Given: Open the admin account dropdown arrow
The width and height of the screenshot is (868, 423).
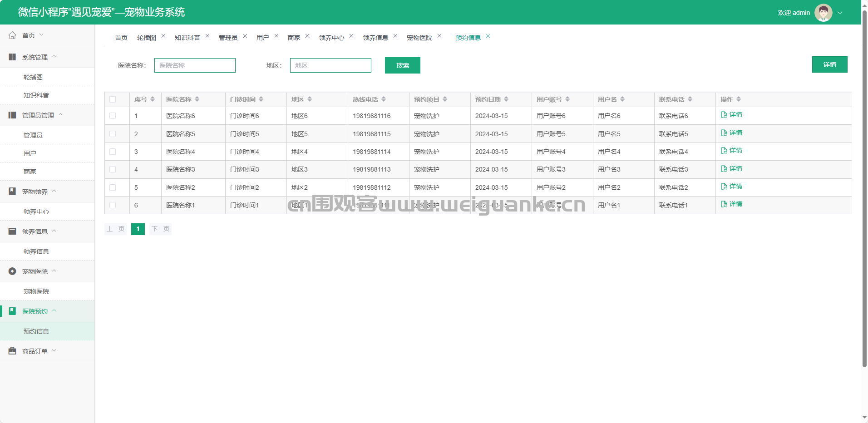Looking at the screenshot, I should click(840, 13).
